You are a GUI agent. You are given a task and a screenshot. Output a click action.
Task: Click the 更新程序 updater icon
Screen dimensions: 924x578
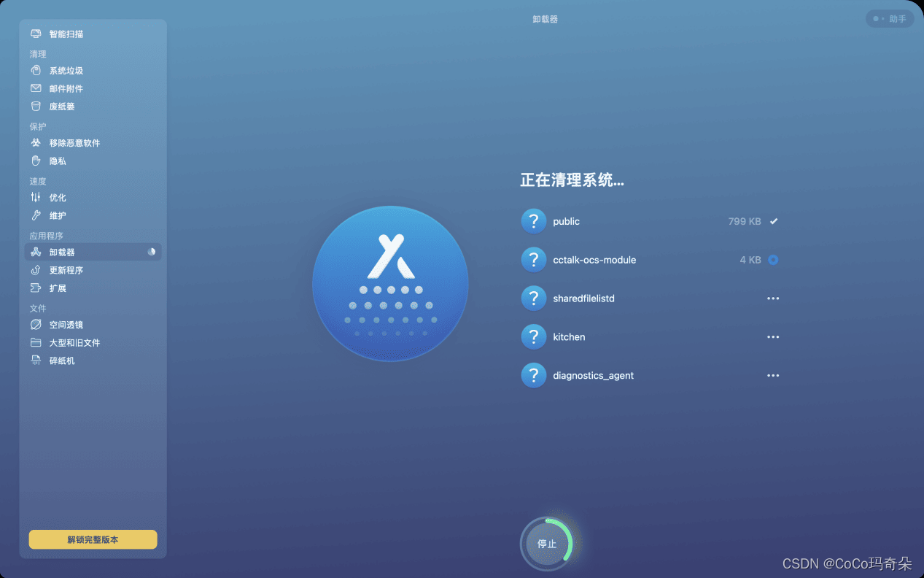(x=36, y=270)
